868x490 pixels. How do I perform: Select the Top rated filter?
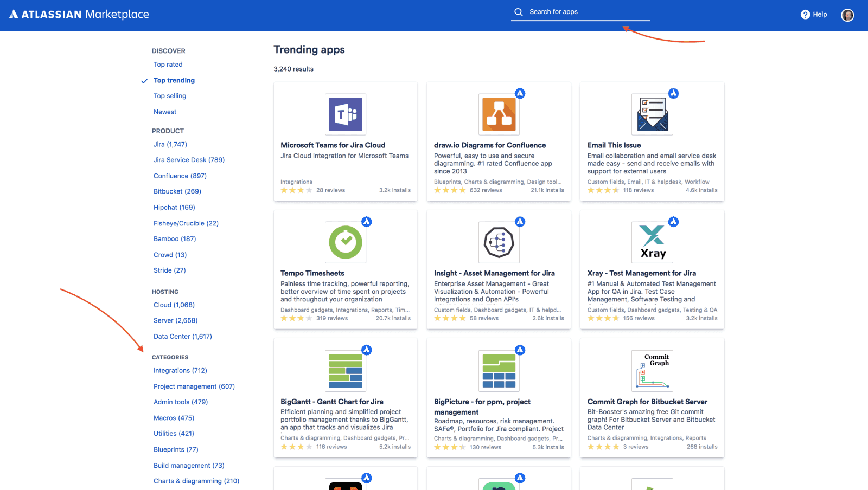[168, 65]
